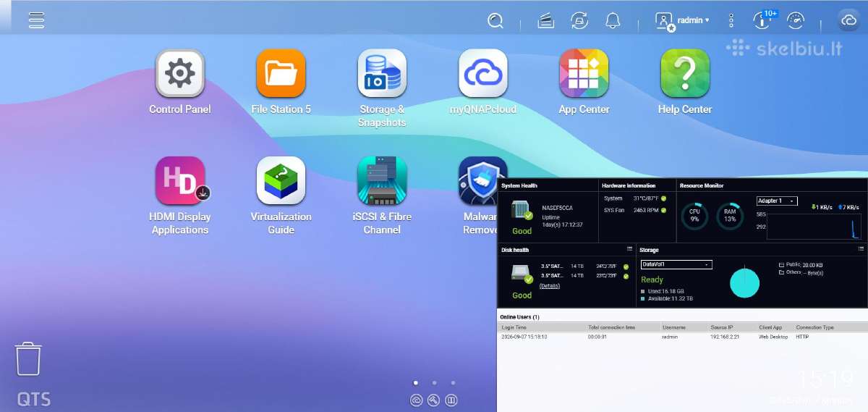Click the NAS system health Good icon
Screen dimensions: 868x412
click(x=522, y=211)
